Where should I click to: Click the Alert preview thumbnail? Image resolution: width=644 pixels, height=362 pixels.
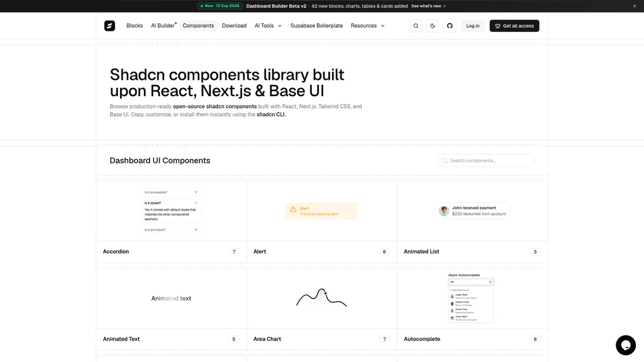point(321,211)
